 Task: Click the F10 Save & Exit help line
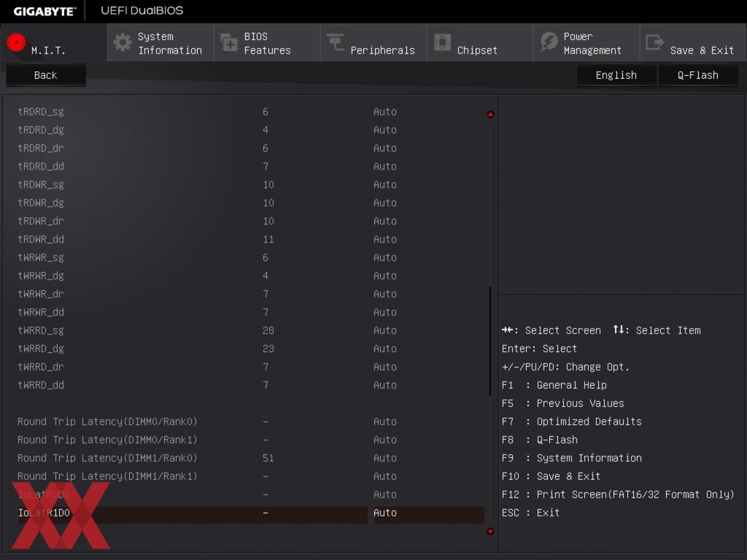coord(551,477)
